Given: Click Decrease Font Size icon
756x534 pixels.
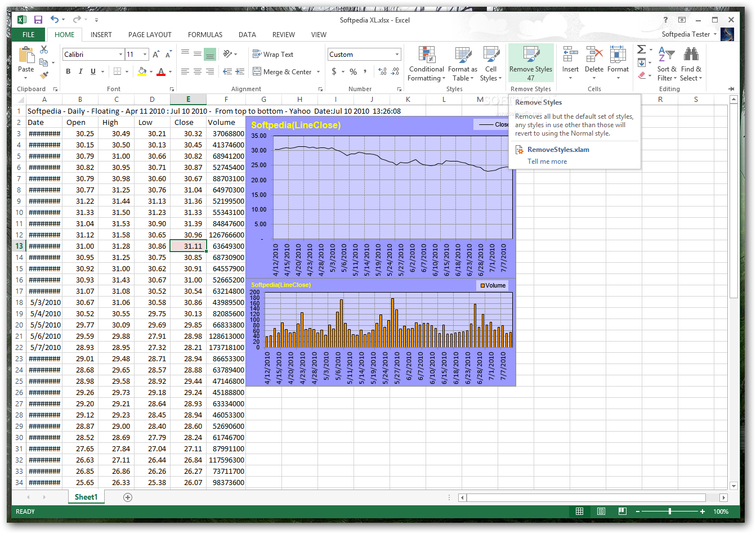Looking at the screenshot, I should tap(168, 55).
